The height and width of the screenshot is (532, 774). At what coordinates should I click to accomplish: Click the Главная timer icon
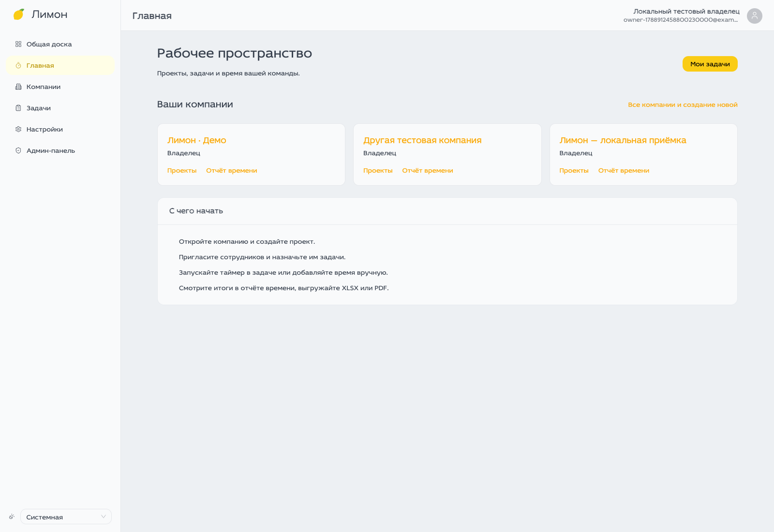pyautogui.click(x=18, y=65)
